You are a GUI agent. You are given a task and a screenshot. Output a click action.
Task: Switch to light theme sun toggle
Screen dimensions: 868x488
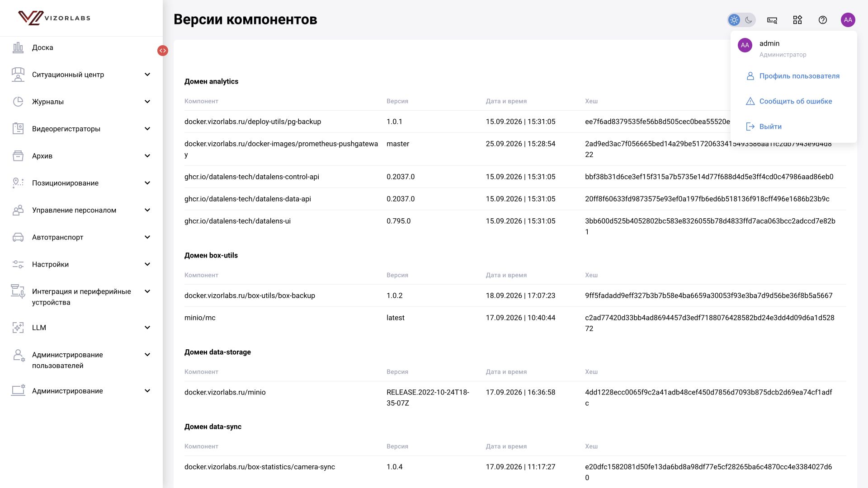tap(734, 20)
